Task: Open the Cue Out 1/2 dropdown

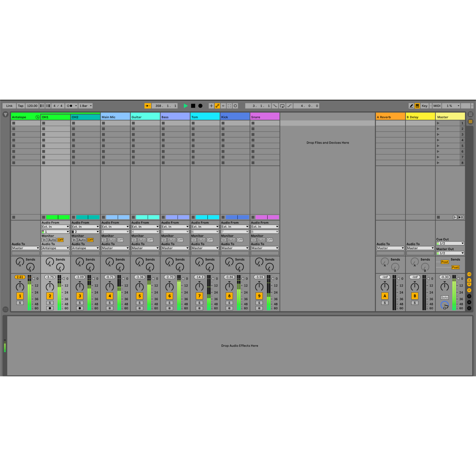Action: pos(450,243)
